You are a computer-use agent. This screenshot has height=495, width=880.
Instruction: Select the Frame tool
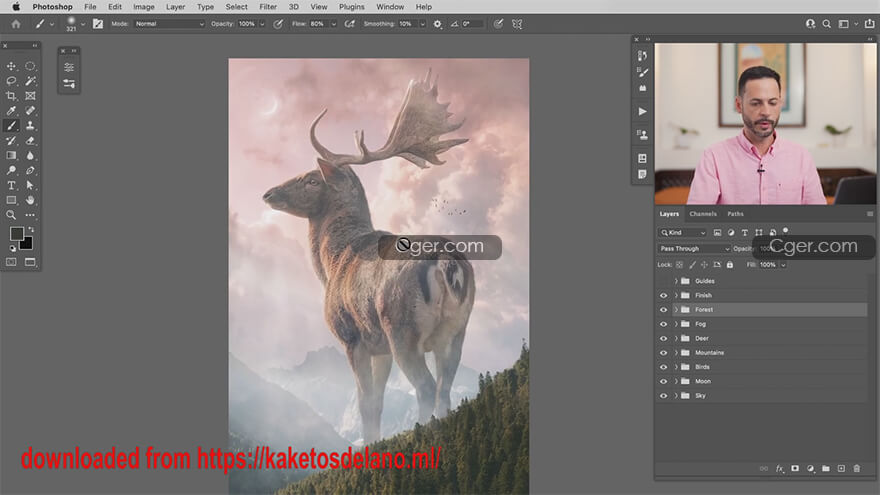click(30, 96)
